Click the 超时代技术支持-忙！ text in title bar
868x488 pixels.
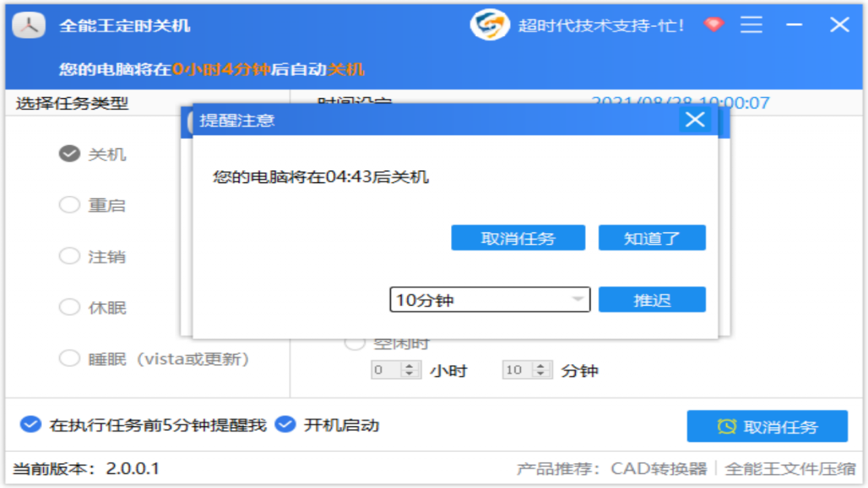click(x=602, y=25)
